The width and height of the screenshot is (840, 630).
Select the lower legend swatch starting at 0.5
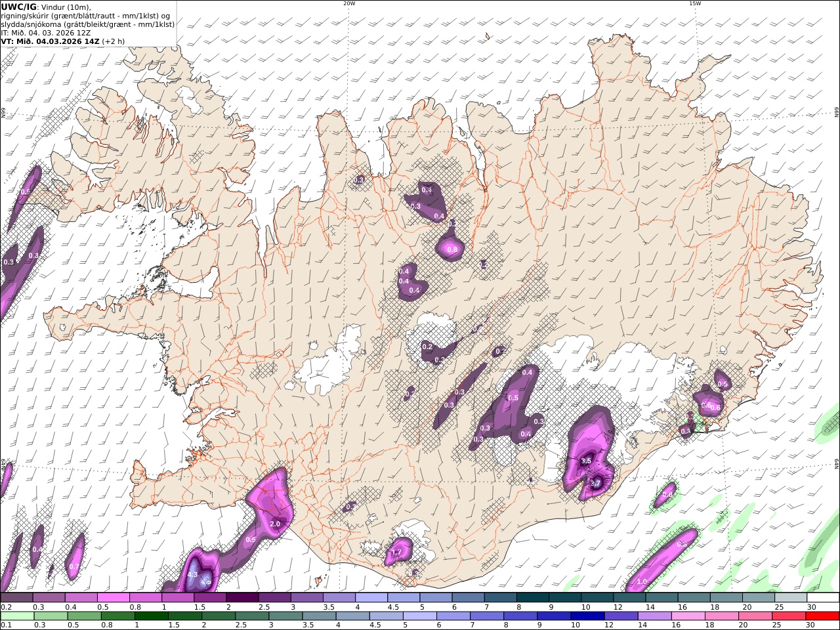[x=85, y=616]
